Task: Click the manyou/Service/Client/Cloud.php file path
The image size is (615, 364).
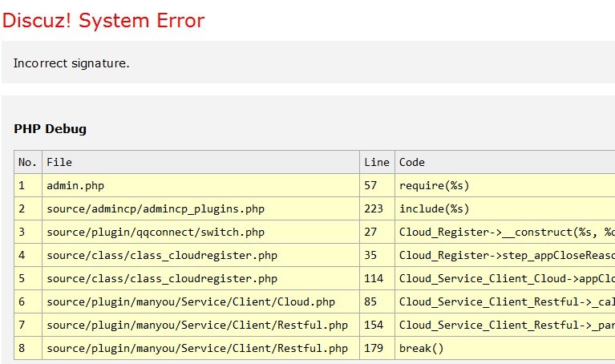Action: click(191, 301)
